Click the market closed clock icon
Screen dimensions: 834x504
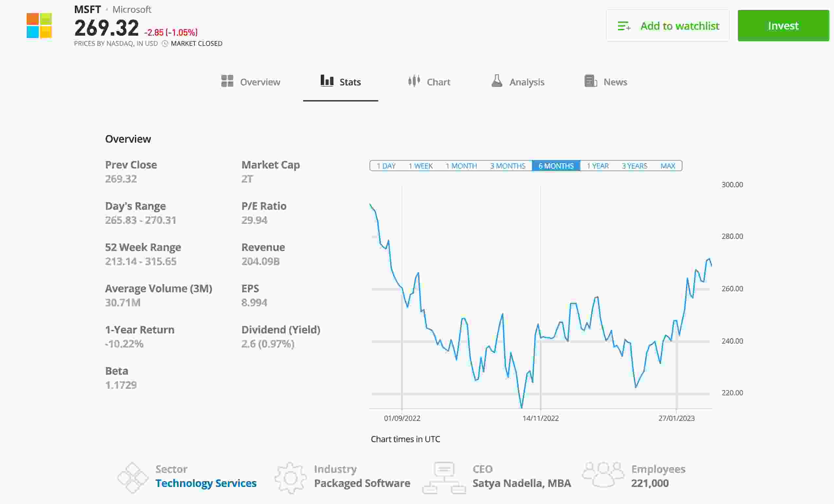[165, 44]
